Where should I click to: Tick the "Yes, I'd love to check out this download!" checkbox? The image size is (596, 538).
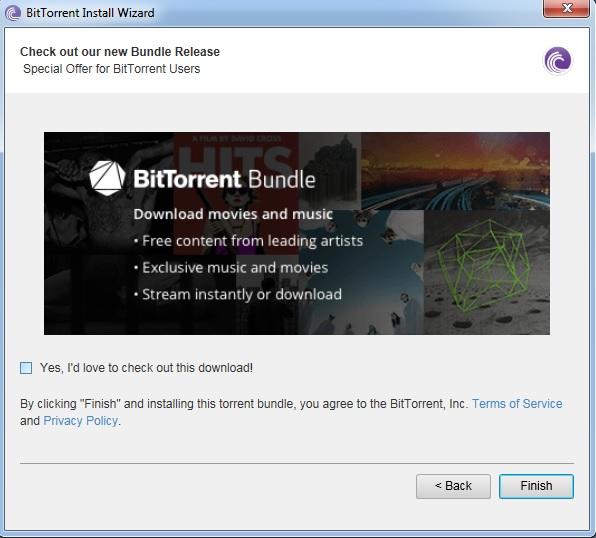click(26, 368)
